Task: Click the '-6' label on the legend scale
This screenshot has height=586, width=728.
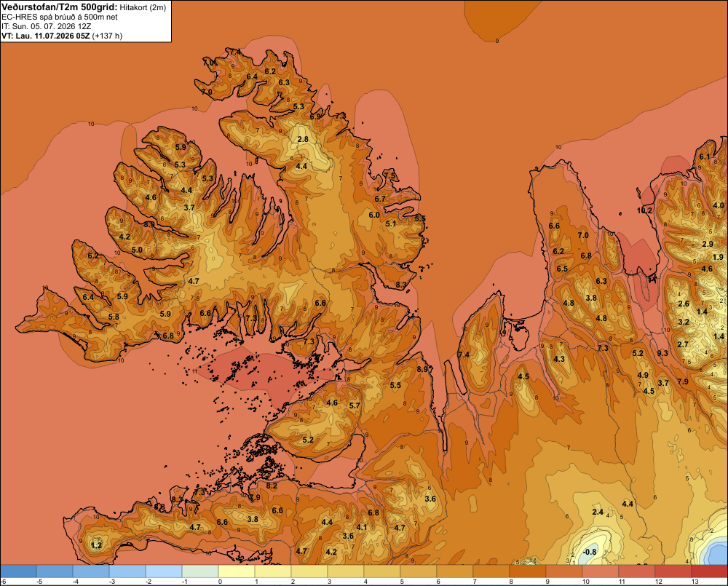Action: tap(3, 582)
